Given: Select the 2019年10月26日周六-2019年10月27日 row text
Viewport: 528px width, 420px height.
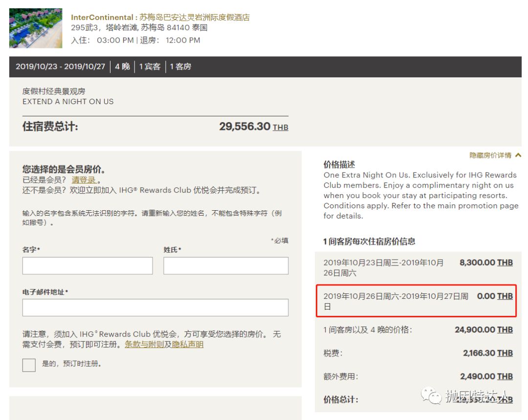Looking at the screenshot, I should pyautogui.click(x=396, y=301).
